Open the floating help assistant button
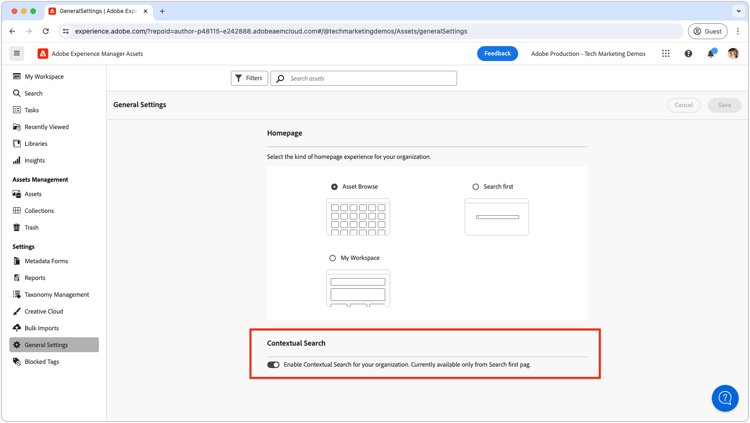 pyautogui.click(x=725, y=398)
